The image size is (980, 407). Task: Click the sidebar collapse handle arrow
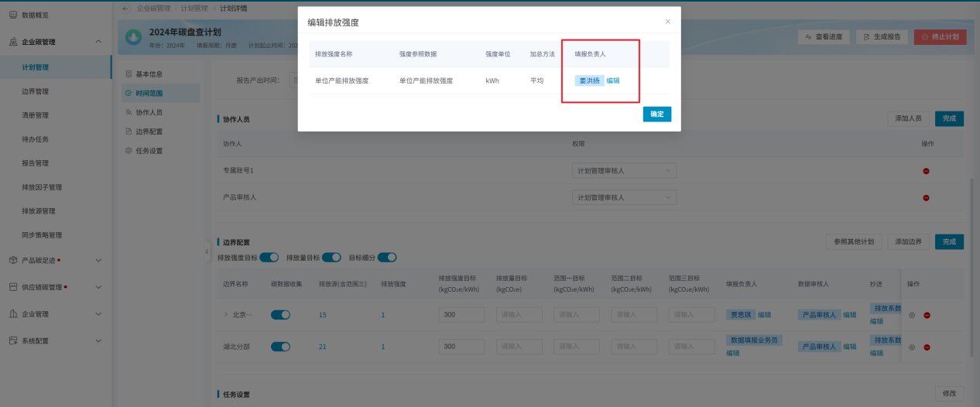point(207,251)
